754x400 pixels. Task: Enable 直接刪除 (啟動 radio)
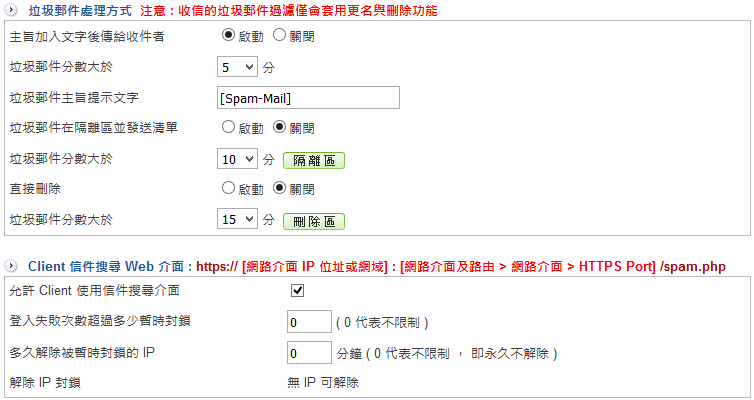(228, 188)
